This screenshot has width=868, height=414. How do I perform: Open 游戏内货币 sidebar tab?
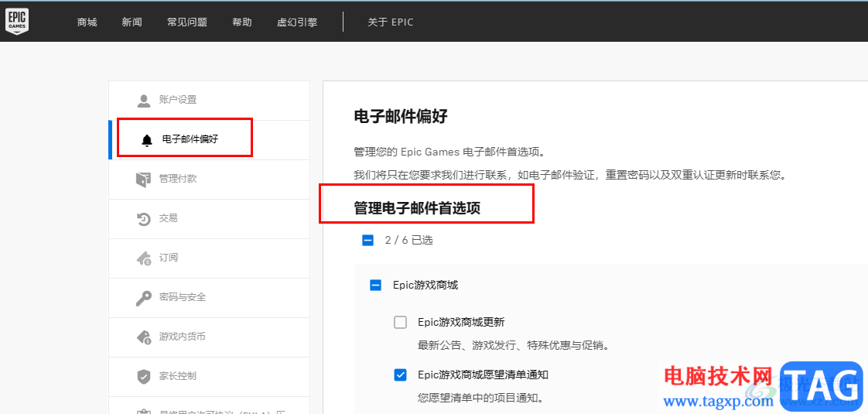(x=209, y=337)
